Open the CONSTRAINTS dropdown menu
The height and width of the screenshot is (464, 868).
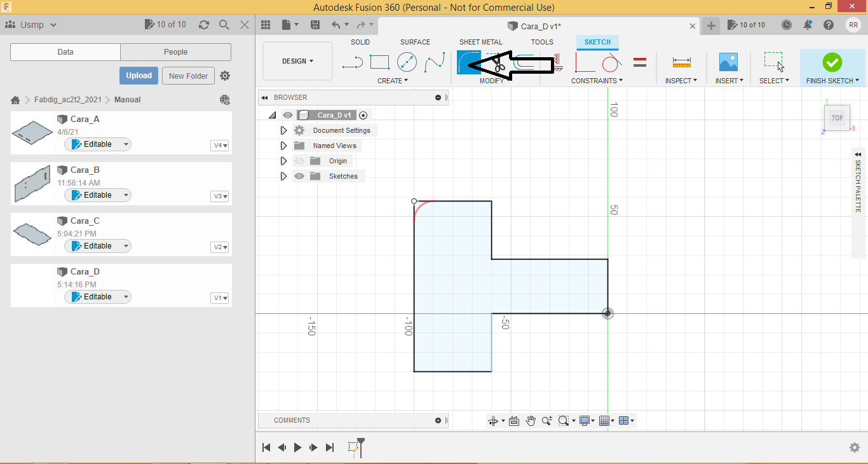(x=597, y=81)
